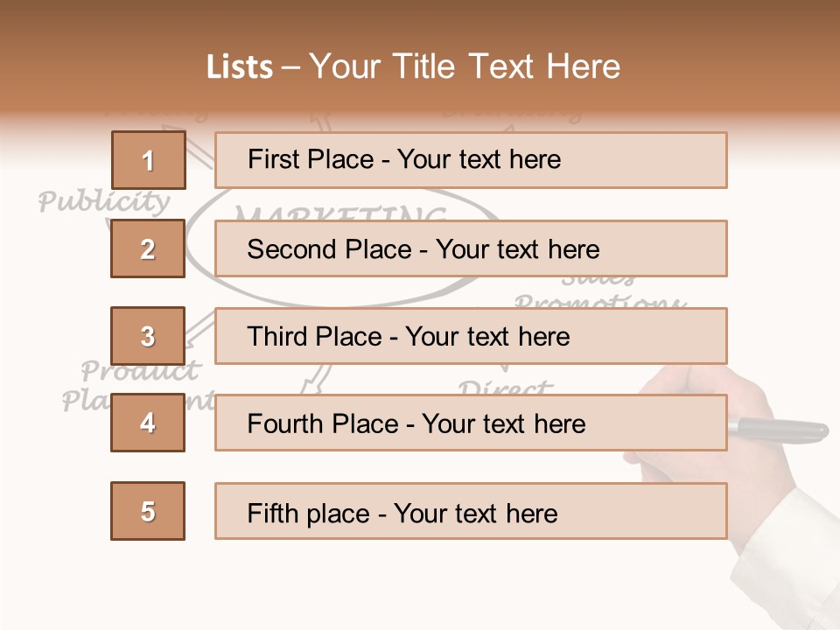The width and height of the screenshot is (840, 630).
Task: Click the number 1 box
Action: tap(148, 160)
